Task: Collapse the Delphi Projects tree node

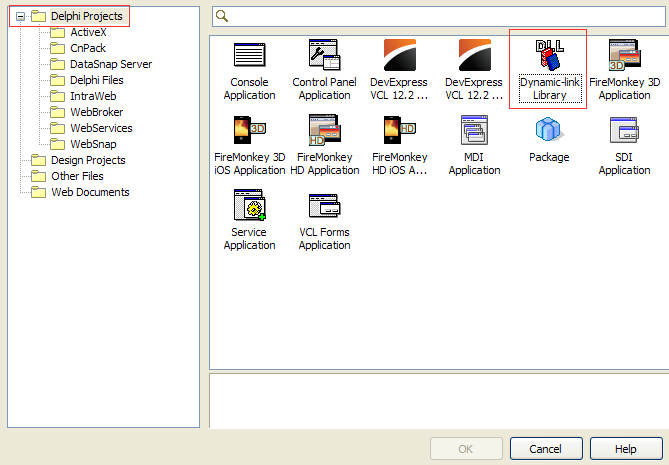Action: tap(20, 17)
